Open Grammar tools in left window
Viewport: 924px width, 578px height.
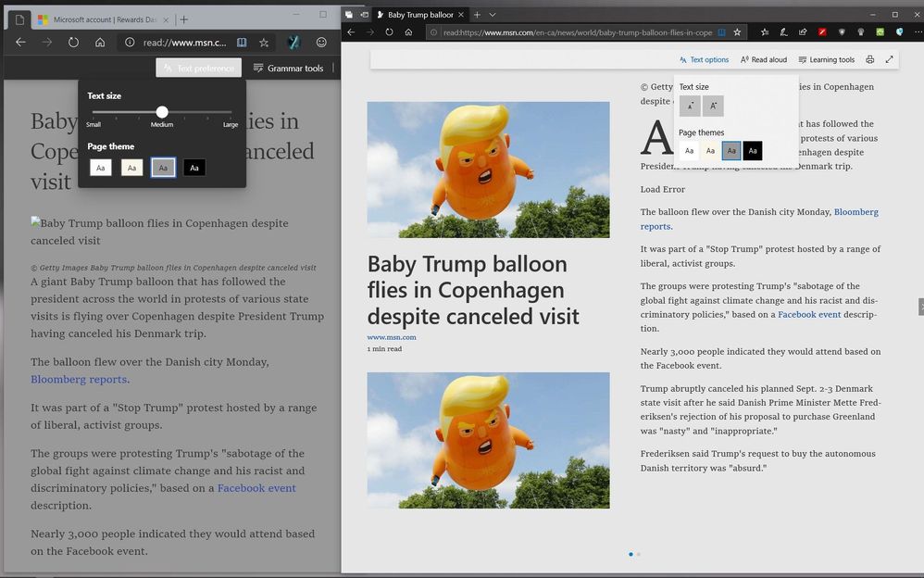pyautogui.click(x=289, y=68)
